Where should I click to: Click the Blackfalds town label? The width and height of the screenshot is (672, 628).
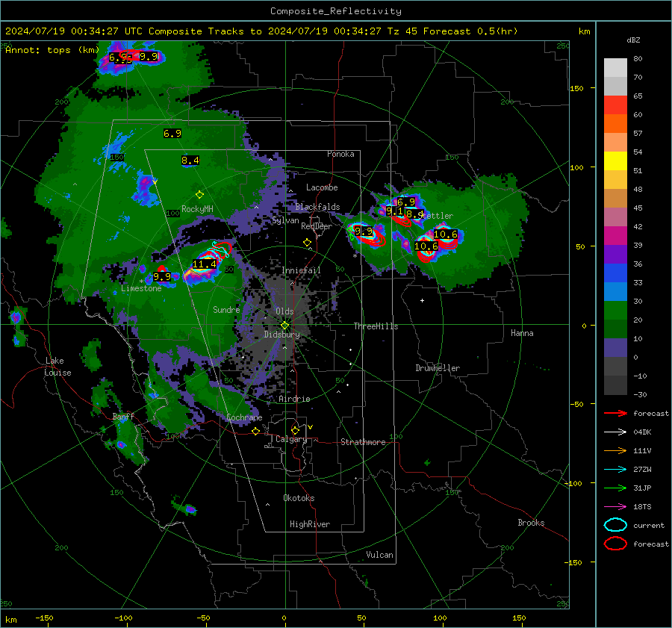coord(317,207)
